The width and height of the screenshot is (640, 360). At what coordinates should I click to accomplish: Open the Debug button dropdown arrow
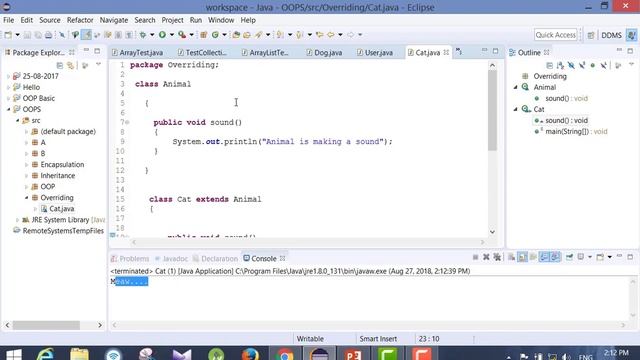coord(152,35)
